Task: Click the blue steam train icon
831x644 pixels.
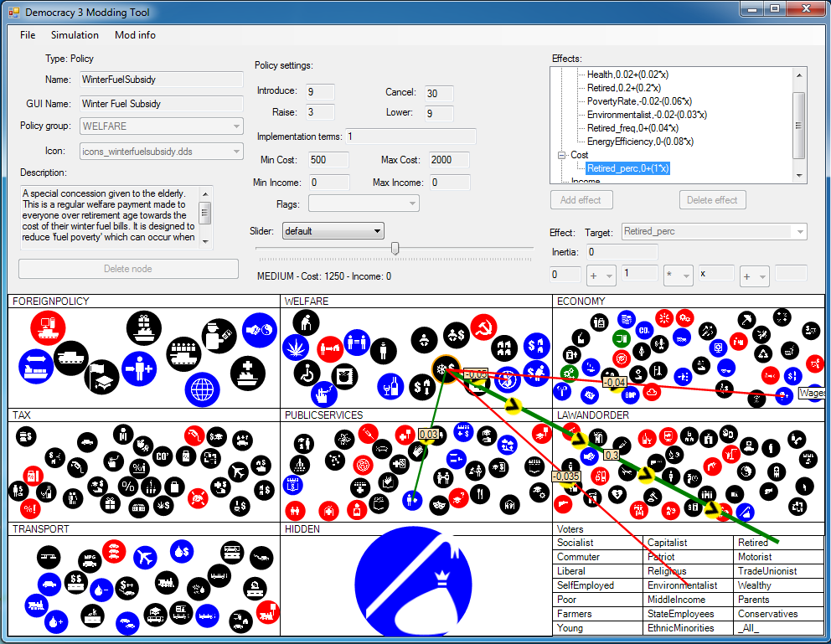Action: click(x=36, y=605)
